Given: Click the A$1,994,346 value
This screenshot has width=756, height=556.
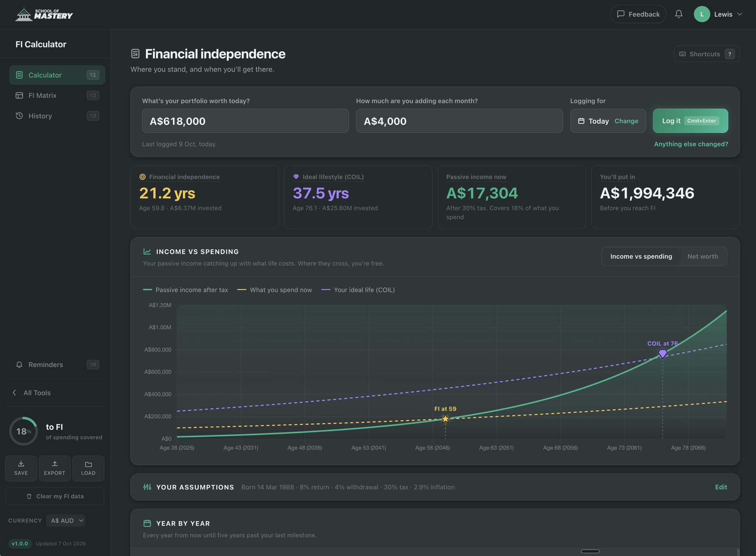Looking at the screenshot, I should (x=647, y=193).
